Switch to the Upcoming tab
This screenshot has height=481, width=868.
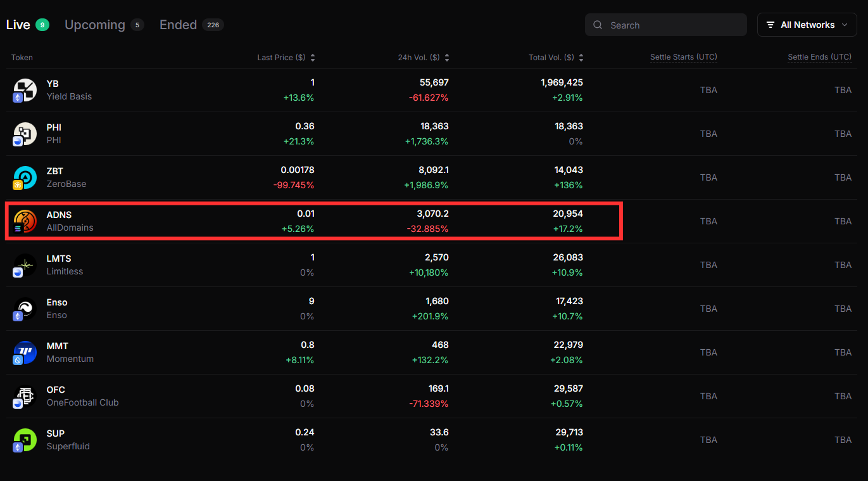pos(95,25)
